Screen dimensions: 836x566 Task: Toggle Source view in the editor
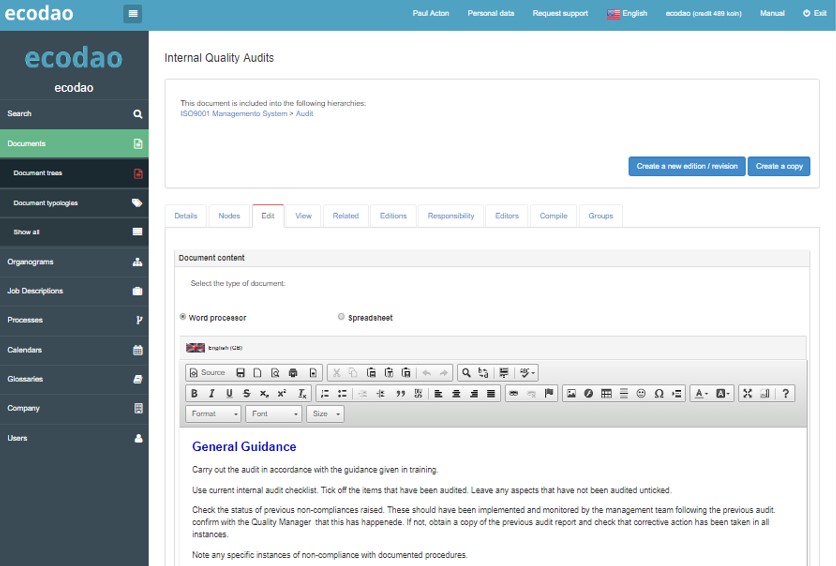pyautogui.click(x=207, y=373)
